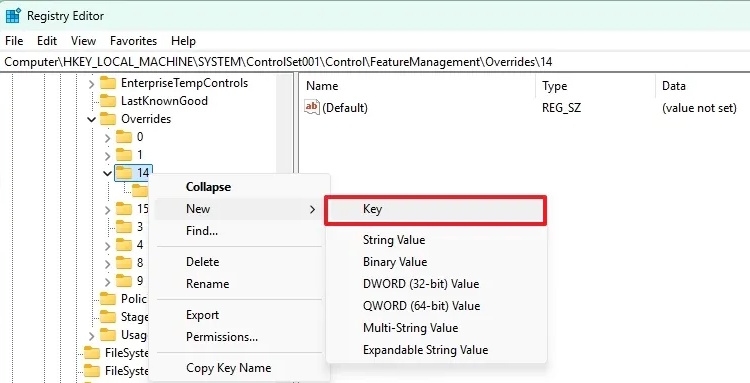This screenshot has height=383, width=750.
Task: Click the Overrides folder icon
Action: tap(108, 119)
